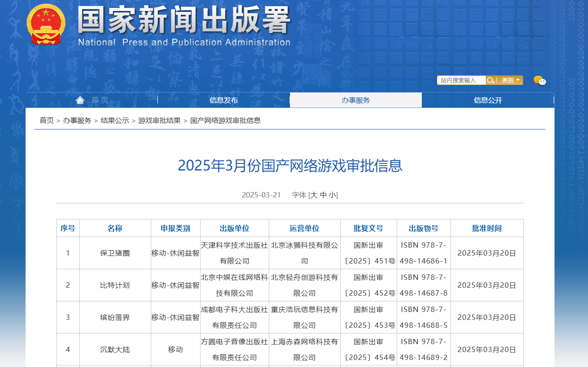Open 结果公示 breadcrumb link
The image size is (588, 367).
click(115, 120)
